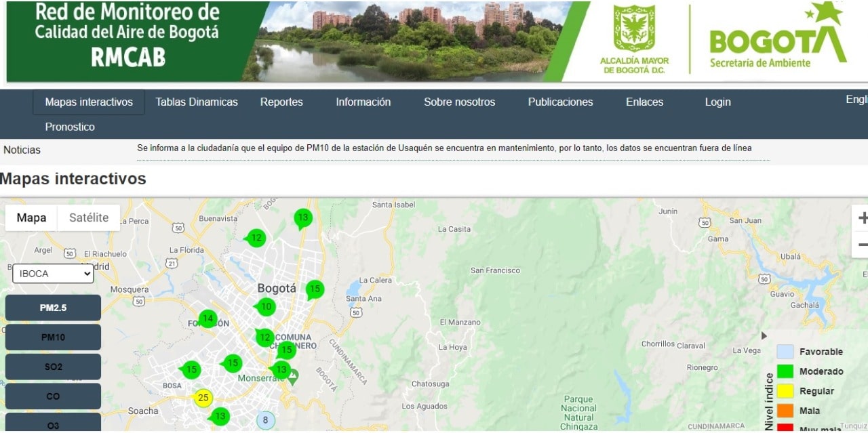This screenshot has width=868, height=433.
Task: Open the IBOCA index dropdown
Action: point(53,273)
